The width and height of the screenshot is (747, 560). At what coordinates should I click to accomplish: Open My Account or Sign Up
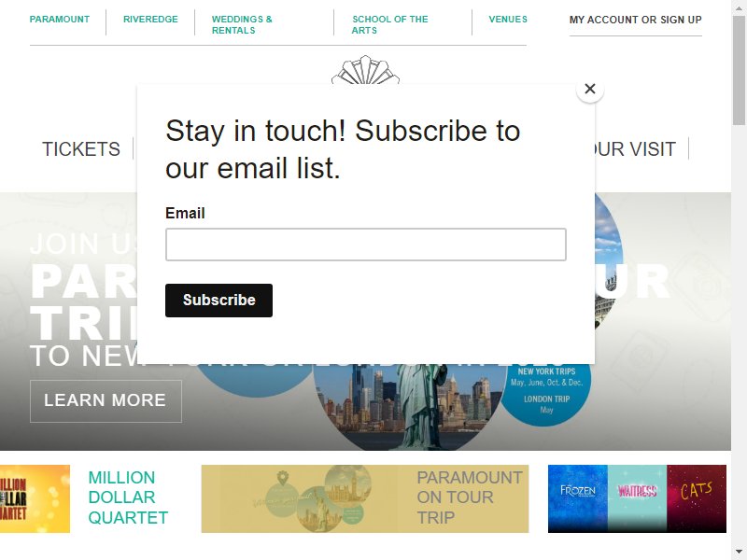[636, 20]
